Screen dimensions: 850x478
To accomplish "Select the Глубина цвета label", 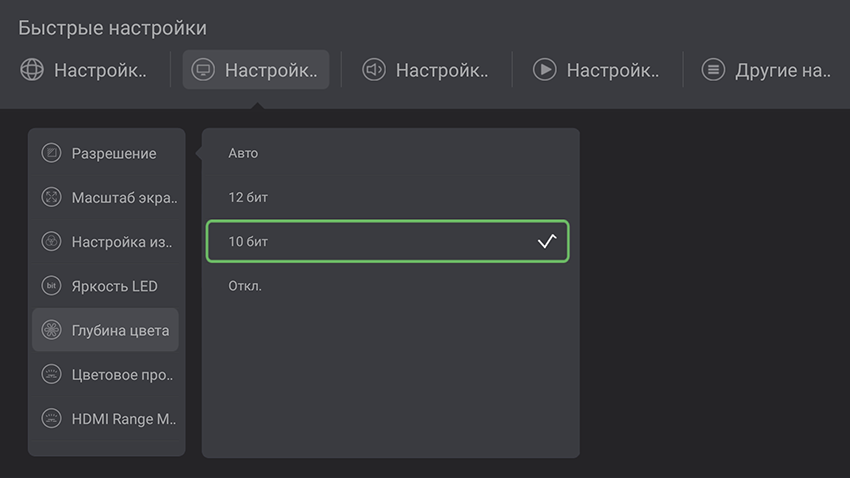I will [120, 330].
